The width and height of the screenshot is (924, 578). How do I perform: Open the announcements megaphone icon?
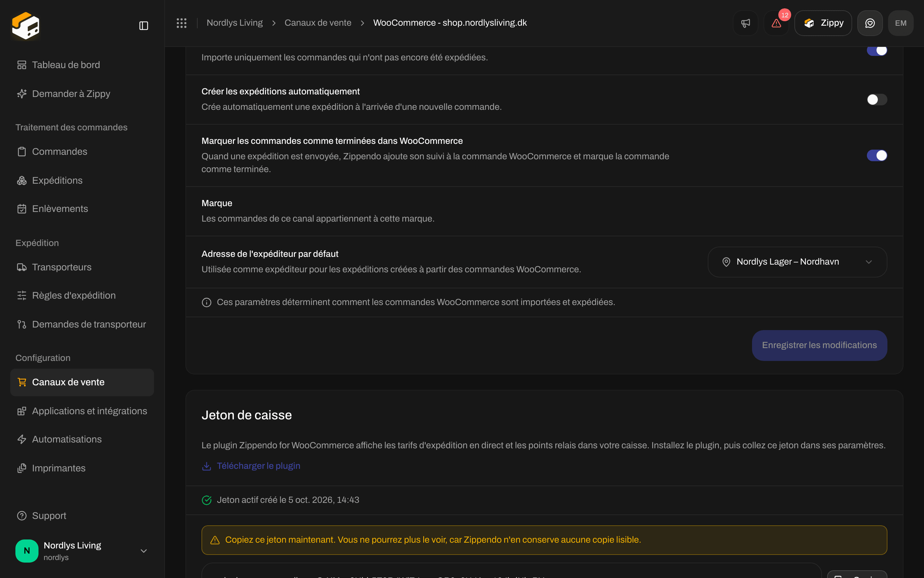[745, 23]
